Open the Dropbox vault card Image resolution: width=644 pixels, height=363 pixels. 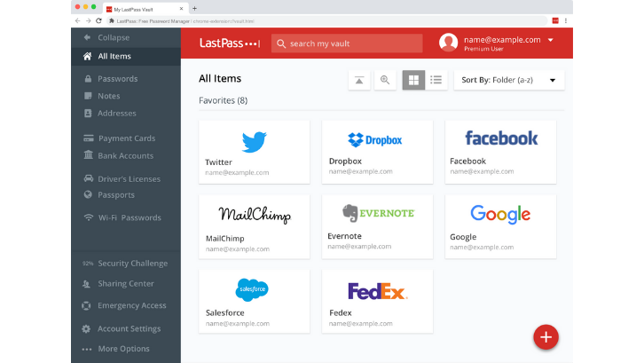pyautogui.click(x=378, y=152)
